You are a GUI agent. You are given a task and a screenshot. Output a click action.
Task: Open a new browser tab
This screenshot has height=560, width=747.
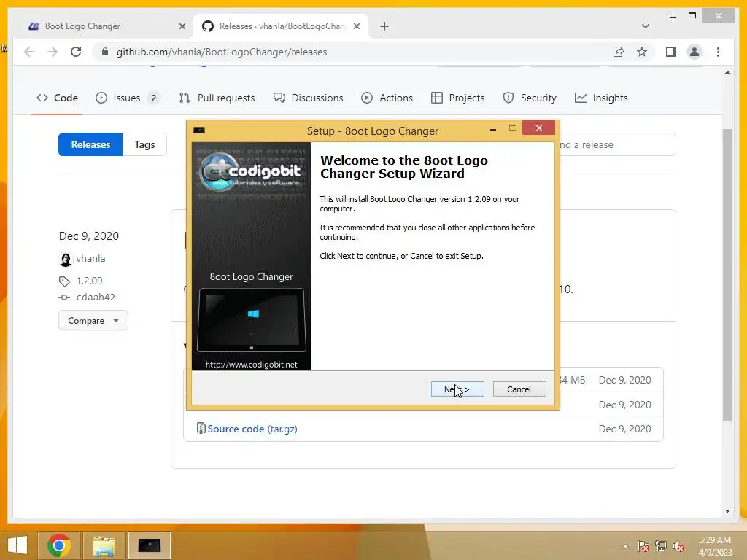384,26
